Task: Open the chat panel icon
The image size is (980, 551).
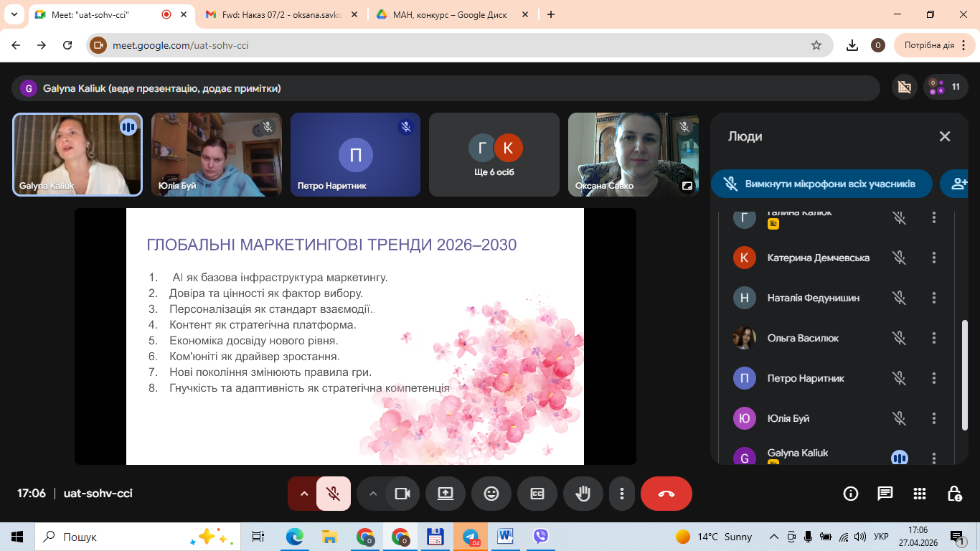Action: pos(885,494)
